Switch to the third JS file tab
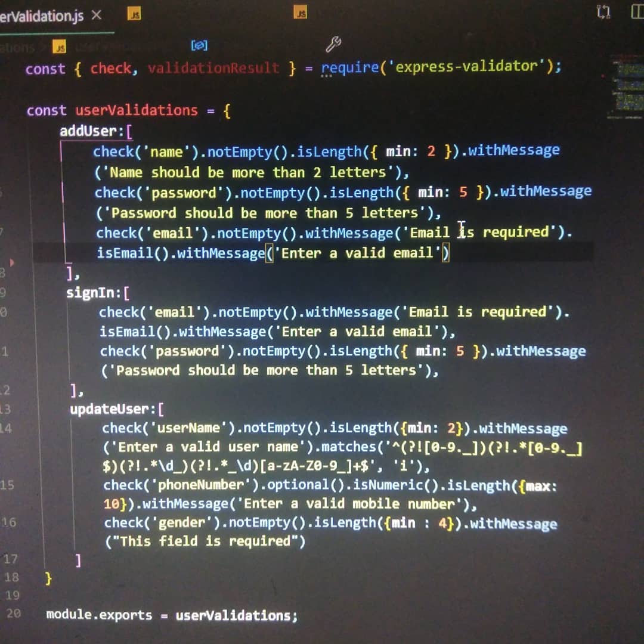Screen dimensions: 644x644 click(x=301, y=13)
